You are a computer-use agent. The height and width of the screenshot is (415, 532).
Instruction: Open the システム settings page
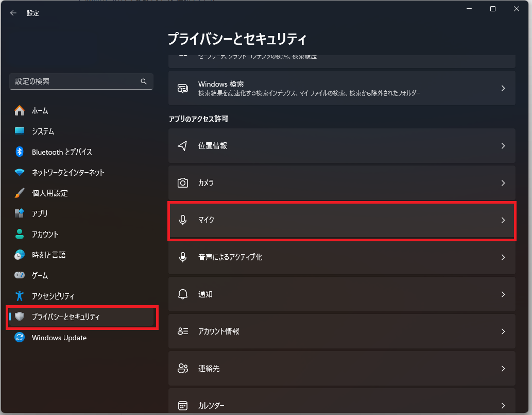click(81, 131)
